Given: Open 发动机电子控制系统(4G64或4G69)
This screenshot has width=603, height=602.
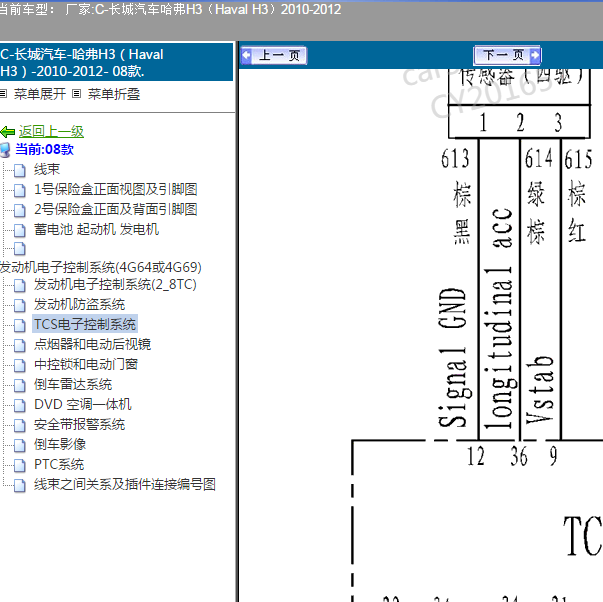Looking at the screenshot, I should point(101,267).
